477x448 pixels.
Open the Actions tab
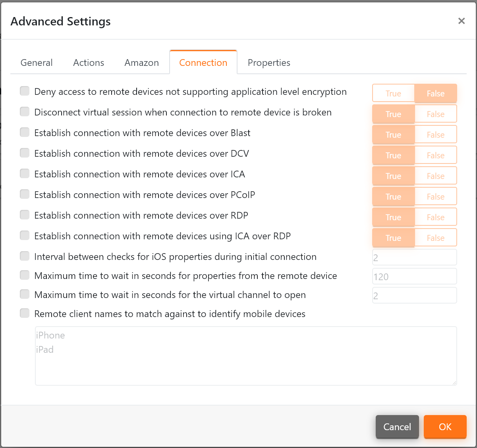pos(88,62)
